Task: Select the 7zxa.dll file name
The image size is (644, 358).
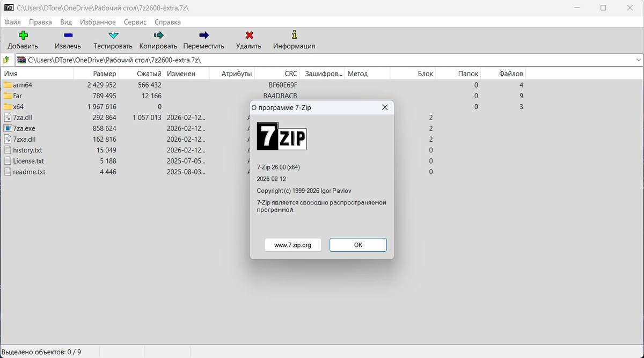Action: coord(24,139)
